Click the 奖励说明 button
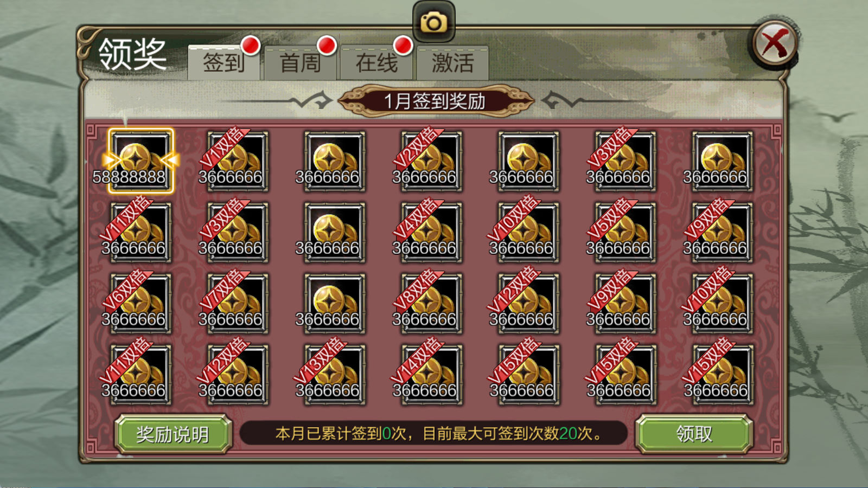The image size is (868, 488). 173,434
